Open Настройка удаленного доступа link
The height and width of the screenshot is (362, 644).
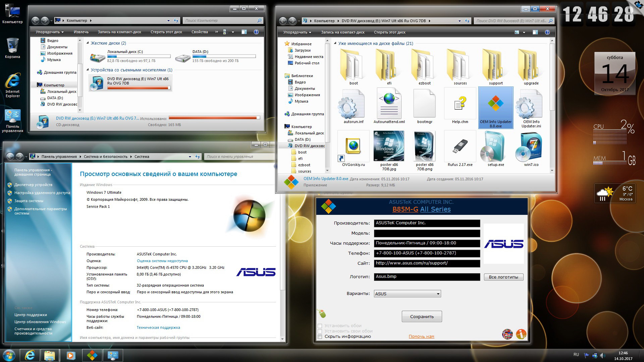coord(42,193)
